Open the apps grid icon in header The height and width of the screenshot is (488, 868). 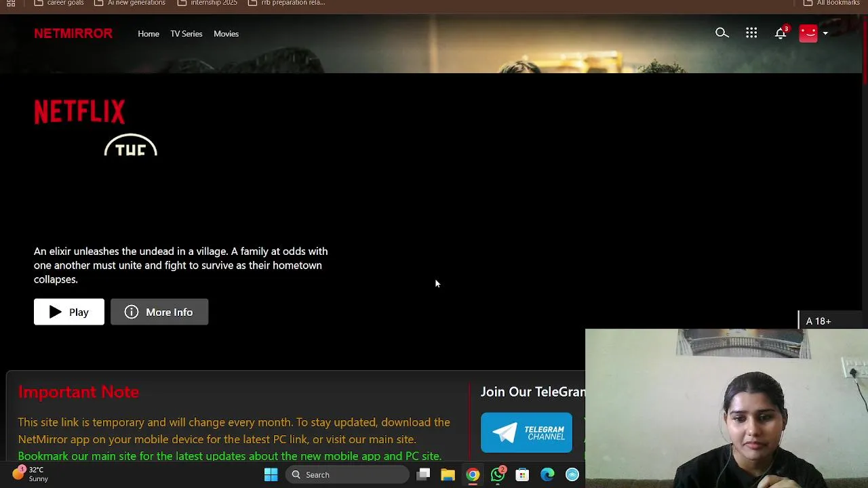[751, 33]
